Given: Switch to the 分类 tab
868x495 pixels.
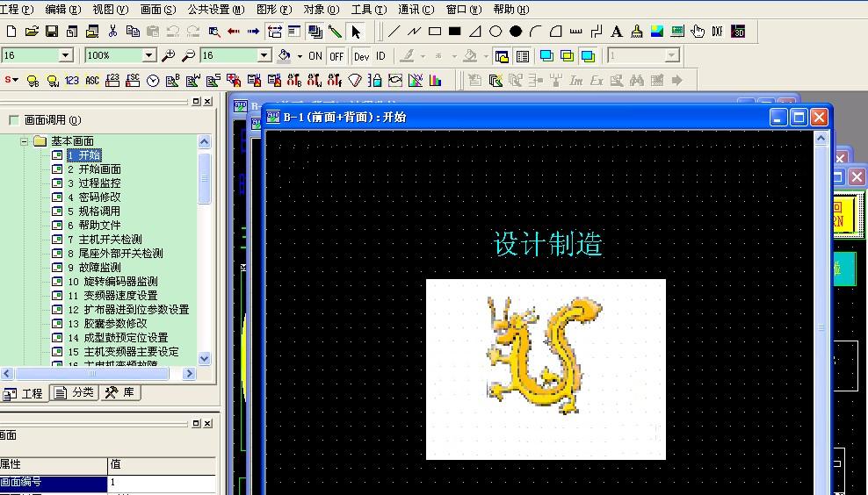Looking at the screenshot, I should coord(75,393).
